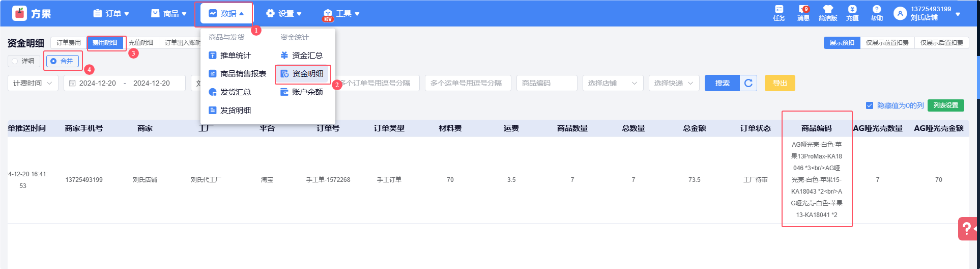Click the 充值 recharge icon
Screen dimensions: 980x269
pos(852,13)
